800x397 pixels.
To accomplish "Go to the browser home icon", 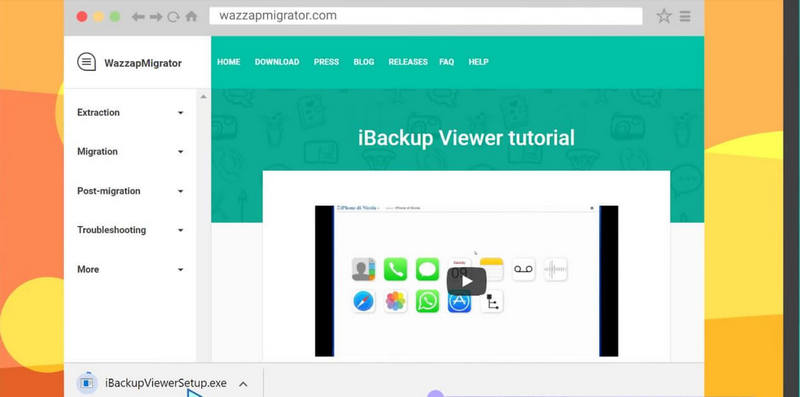I will click(x=191, y=16).
